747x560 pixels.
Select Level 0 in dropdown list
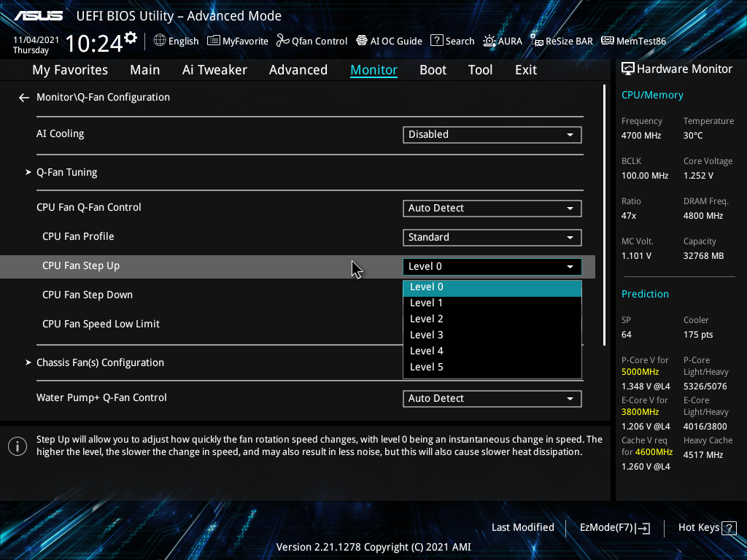click(492, 287)
